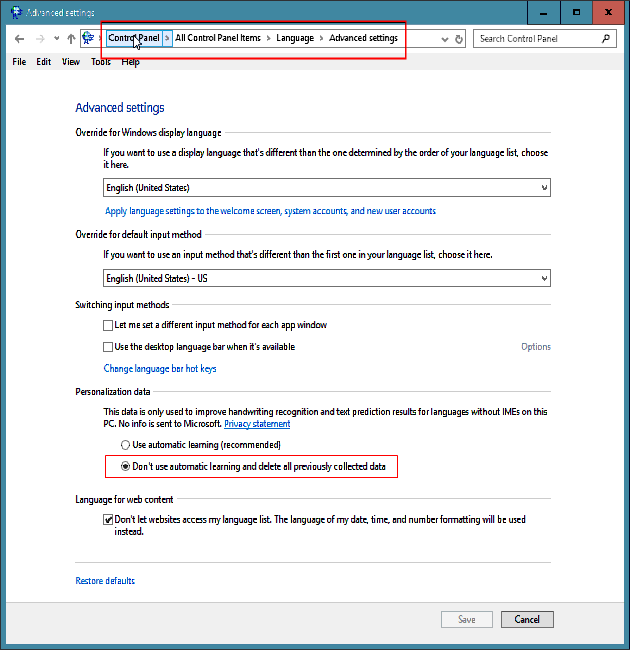
Task: Go up one folder level
Action: click(x=71, y=39)
